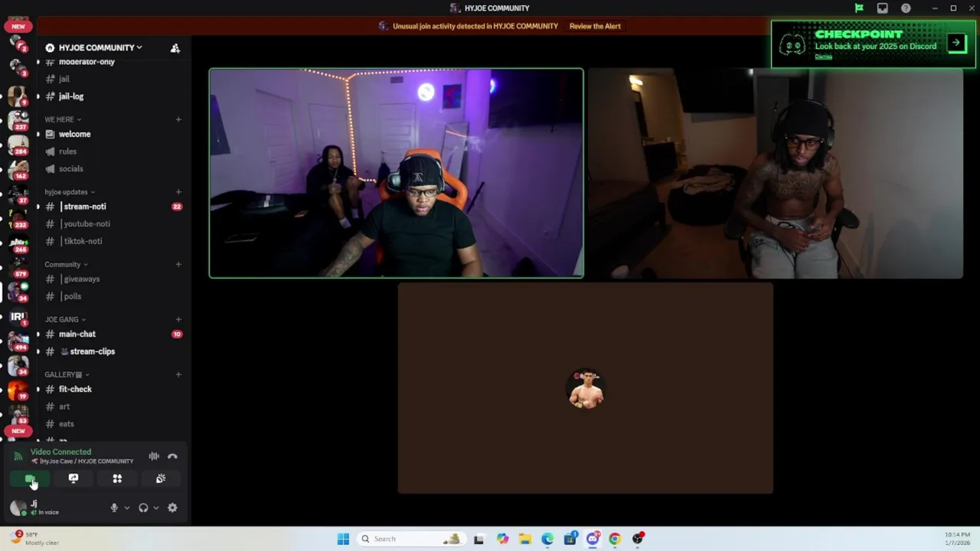Screen dimensions: 980x551
Task: Open Copilot from taskbar
Action: (x=502, y=539)
